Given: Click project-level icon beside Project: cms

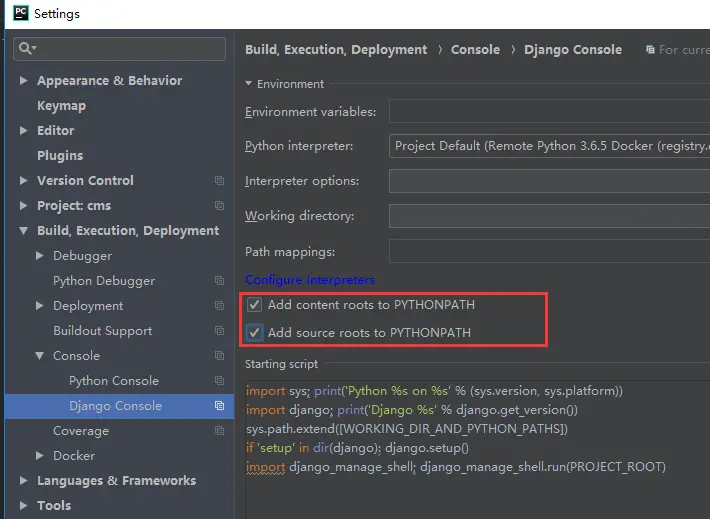Looking at the screenshot, I should (219, 206).
